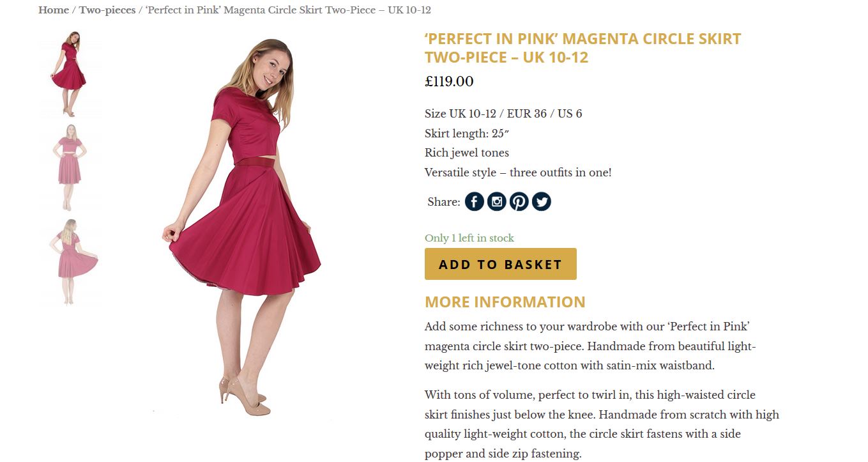
Task: Go to Home in the breadcrumb
Action: pos(54,10)
